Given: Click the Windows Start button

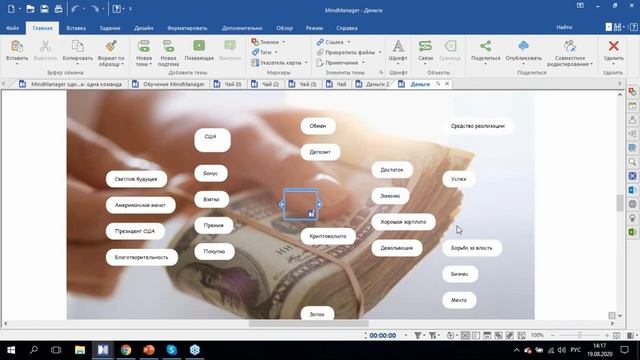Looking at the screenshot, I should 11,350.
